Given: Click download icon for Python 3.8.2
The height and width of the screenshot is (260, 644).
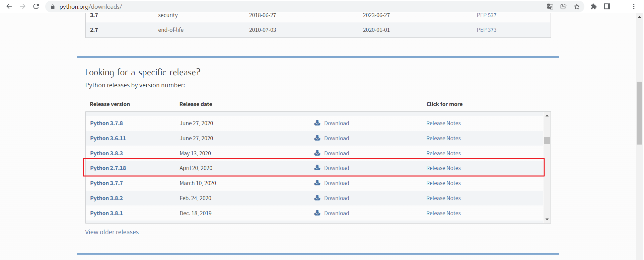Looking at the screenshot, I should 317,198.
